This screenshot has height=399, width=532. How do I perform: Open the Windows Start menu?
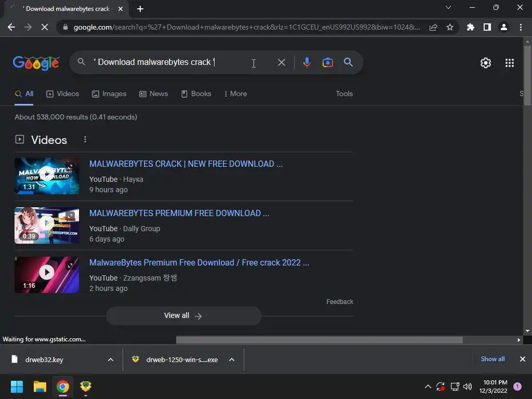[x=17, y=387]
